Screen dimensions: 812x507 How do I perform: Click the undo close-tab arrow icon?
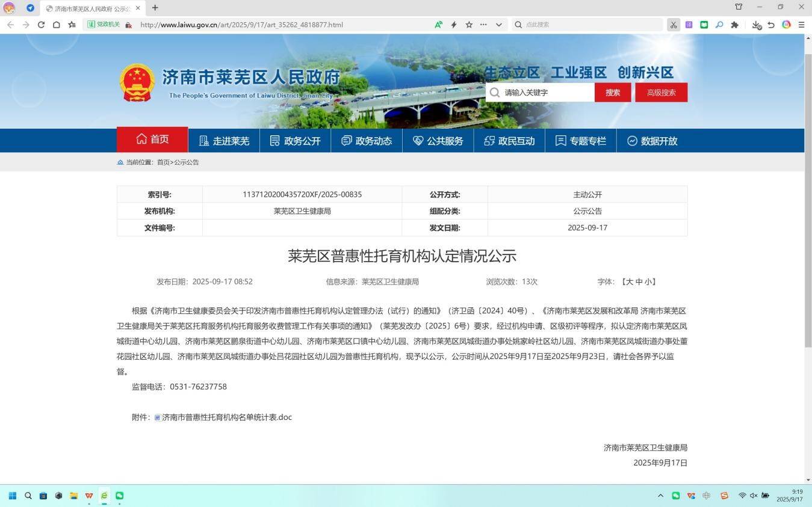click(771, 25)
